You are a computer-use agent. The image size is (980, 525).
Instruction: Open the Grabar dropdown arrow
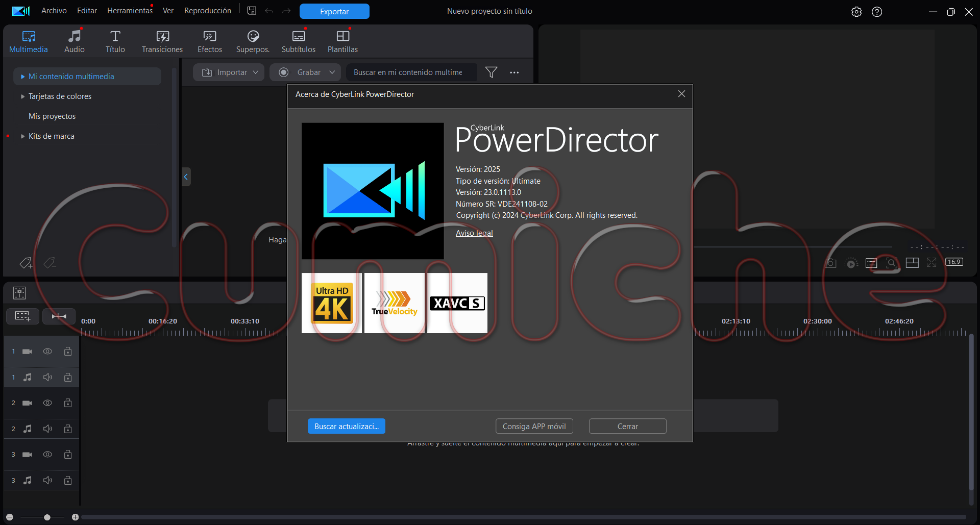[x=332, y=72]
